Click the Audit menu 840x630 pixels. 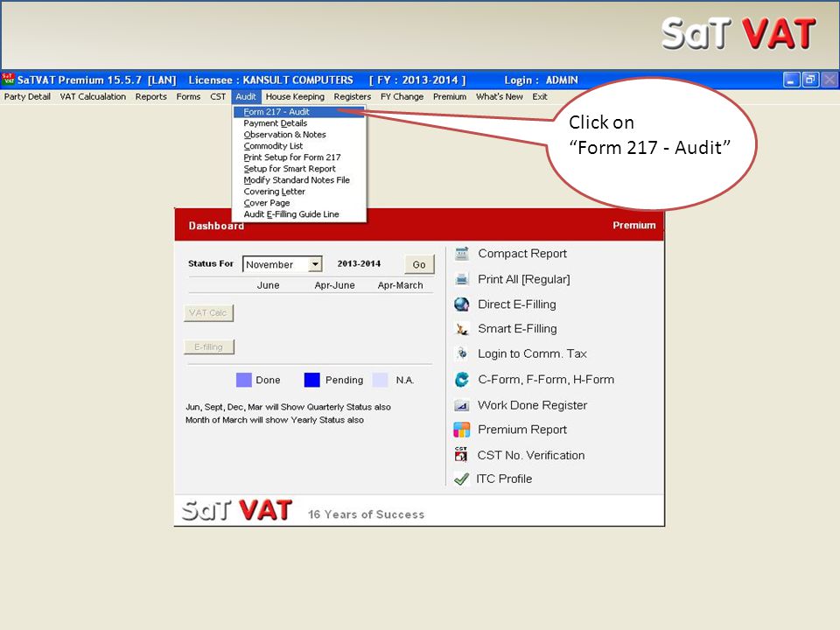(x=246, y=96)
